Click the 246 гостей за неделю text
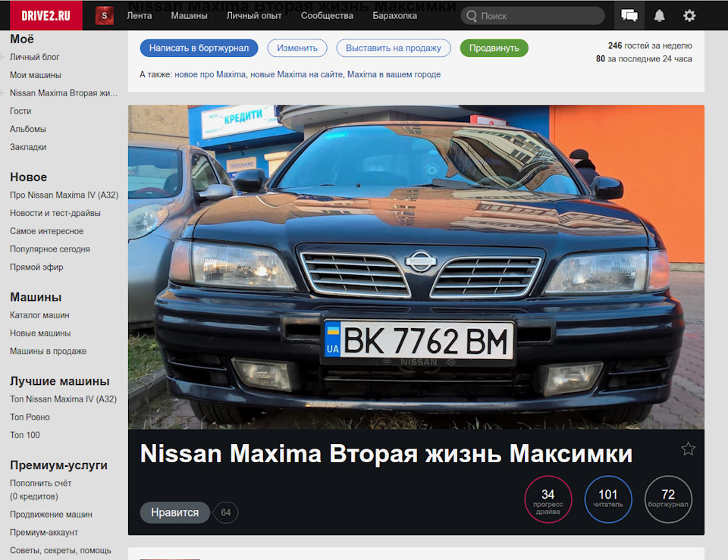 [650, 45]
